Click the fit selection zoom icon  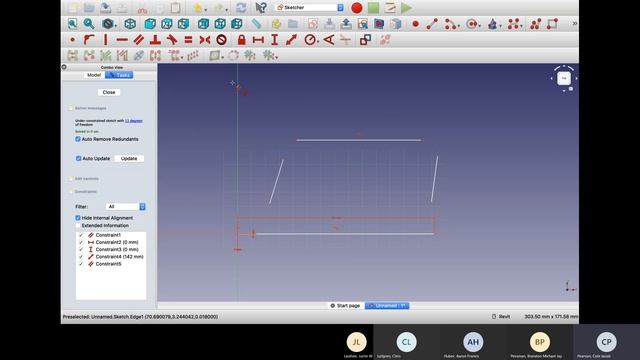pos(89,24)
